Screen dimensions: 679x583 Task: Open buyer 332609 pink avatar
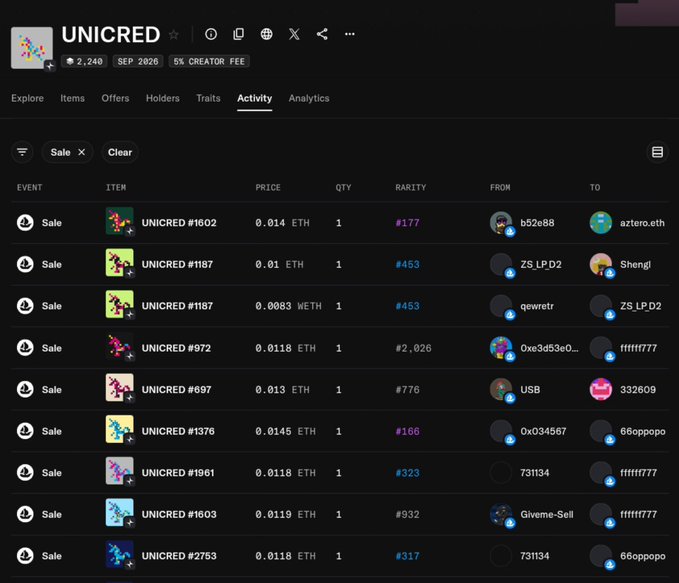click(x=601, y=389)
